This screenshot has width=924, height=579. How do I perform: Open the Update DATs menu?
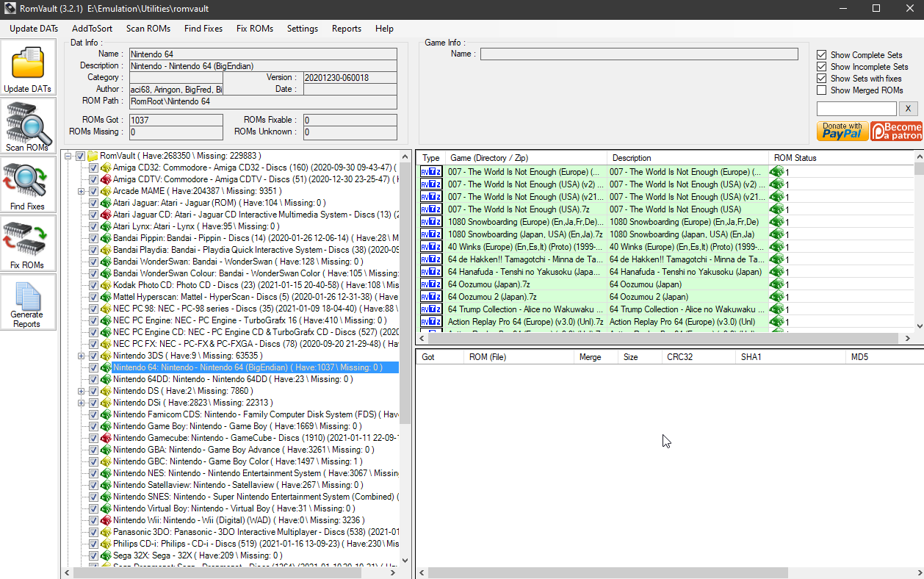tap(34, 29)
